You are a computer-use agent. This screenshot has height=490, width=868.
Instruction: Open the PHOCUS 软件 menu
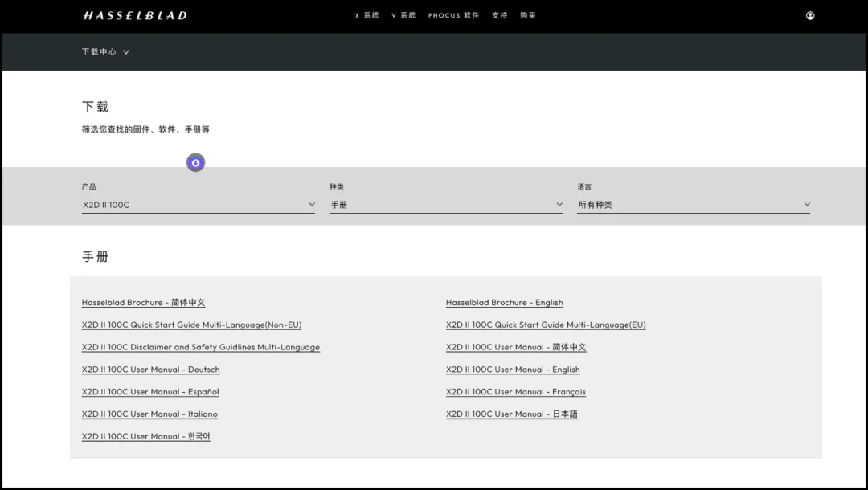(453, 15)
